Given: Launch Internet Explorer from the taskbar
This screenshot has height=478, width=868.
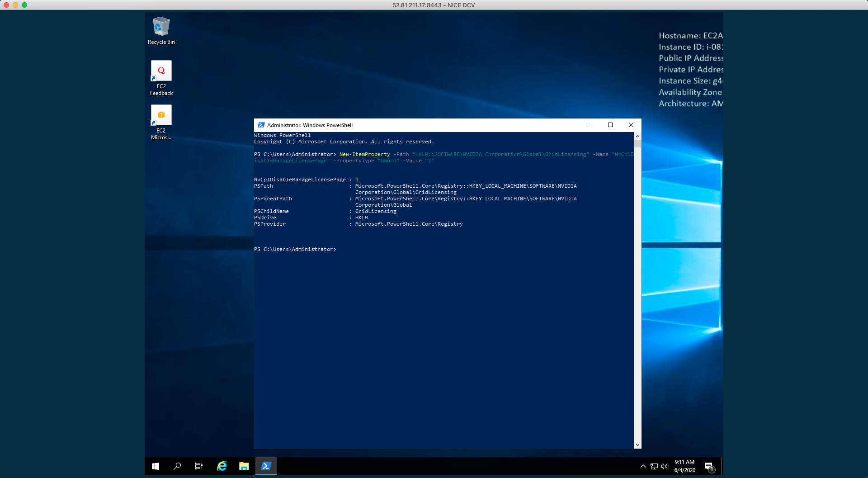Looking at the screenshot, I should point(222,466).
